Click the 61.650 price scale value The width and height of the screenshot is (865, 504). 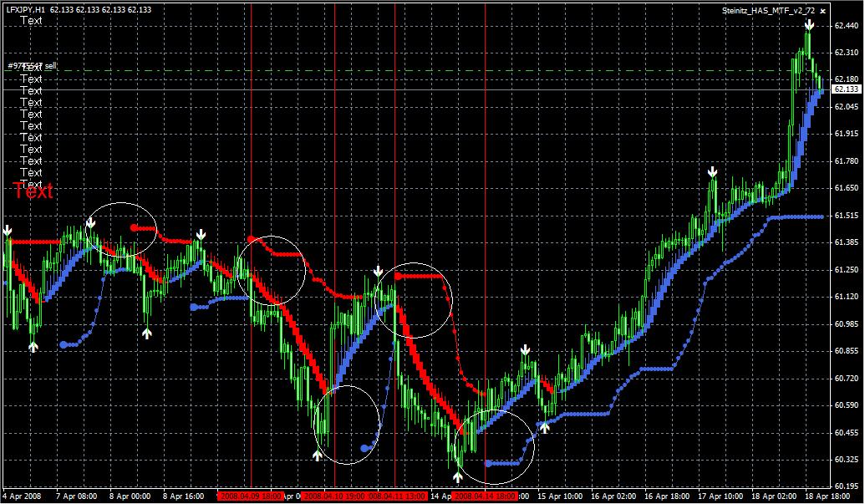point(846,188)
